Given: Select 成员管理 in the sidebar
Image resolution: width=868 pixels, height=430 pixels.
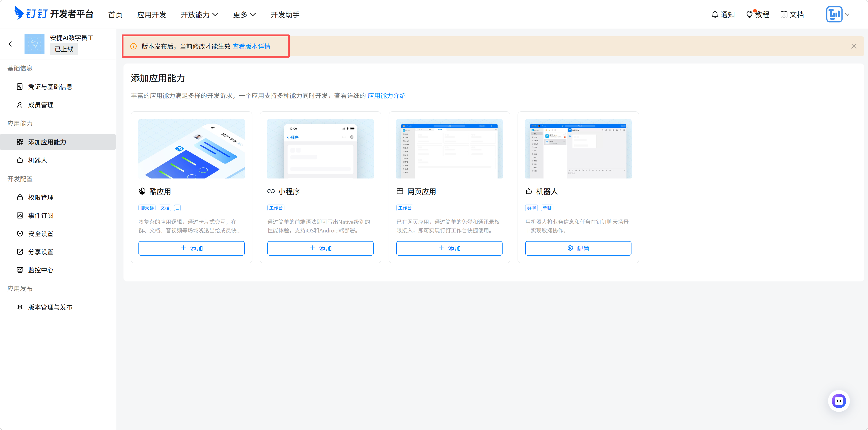Looking at the screenshot, I should (58, 105).
